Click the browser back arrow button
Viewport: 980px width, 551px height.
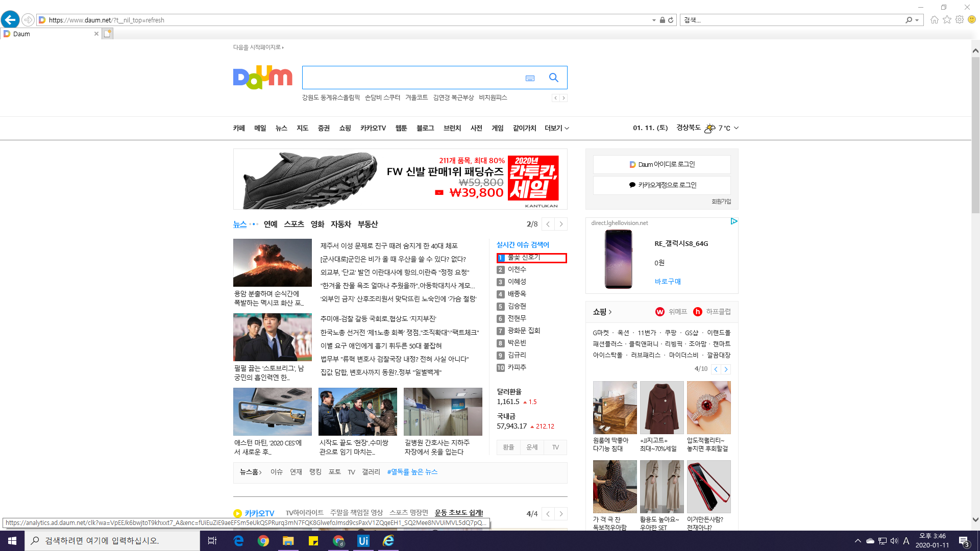pos(10,20)
